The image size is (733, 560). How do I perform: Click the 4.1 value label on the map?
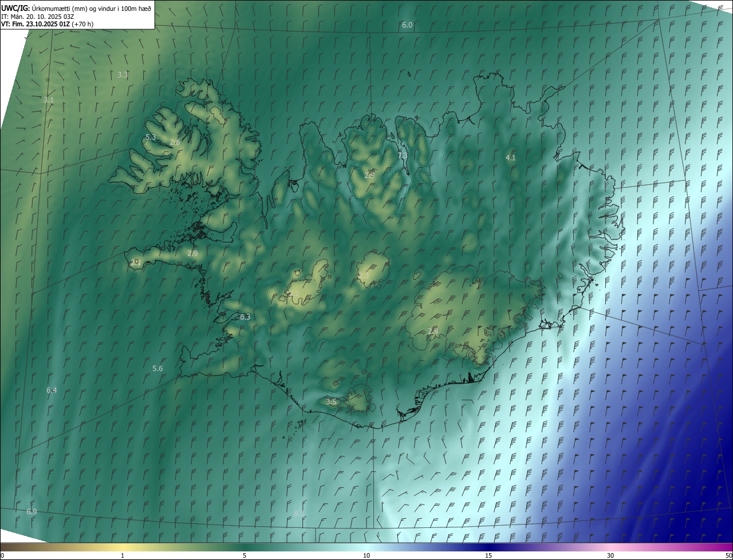point(510,157)
